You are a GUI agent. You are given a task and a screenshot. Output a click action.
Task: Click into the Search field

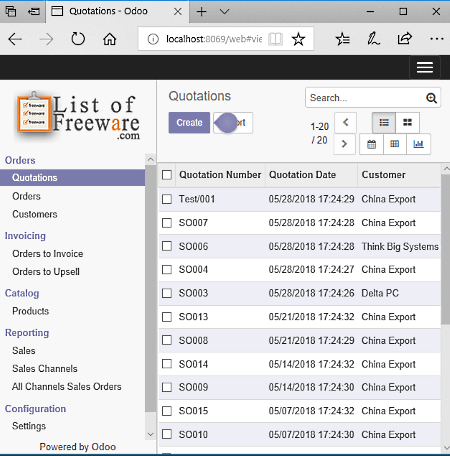pyautogui.click(x=365, y=98)
